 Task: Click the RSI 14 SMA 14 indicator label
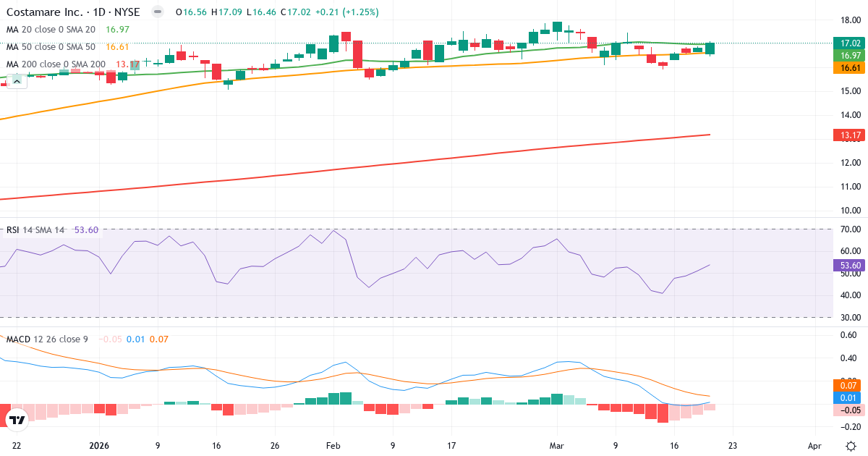(x=36, y=229)
